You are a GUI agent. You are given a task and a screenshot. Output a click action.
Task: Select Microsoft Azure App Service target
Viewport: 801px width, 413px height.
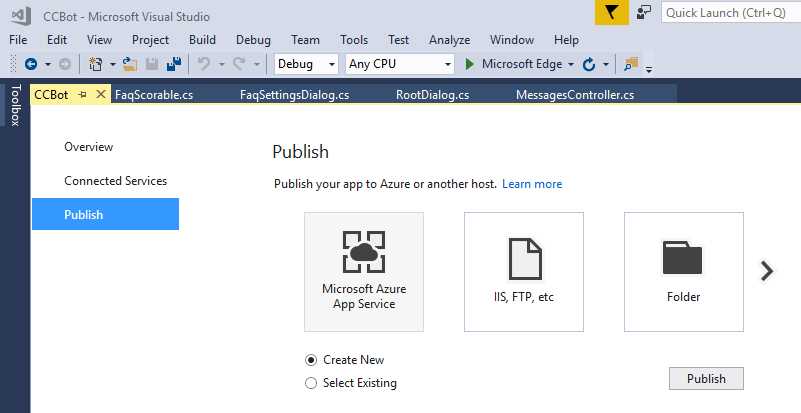point(364,272)
